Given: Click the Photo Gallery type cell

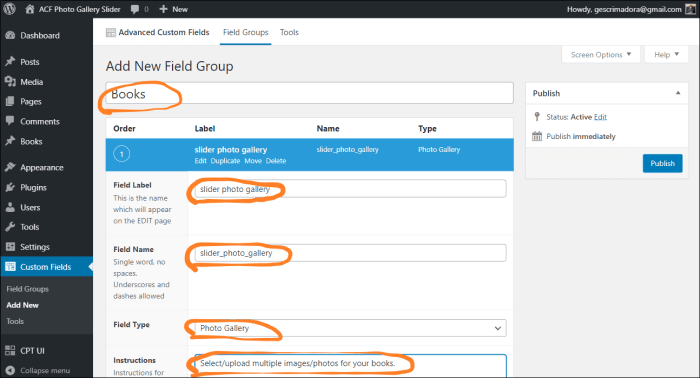Looking at the screenshot, I should click(x=439, y=150).
